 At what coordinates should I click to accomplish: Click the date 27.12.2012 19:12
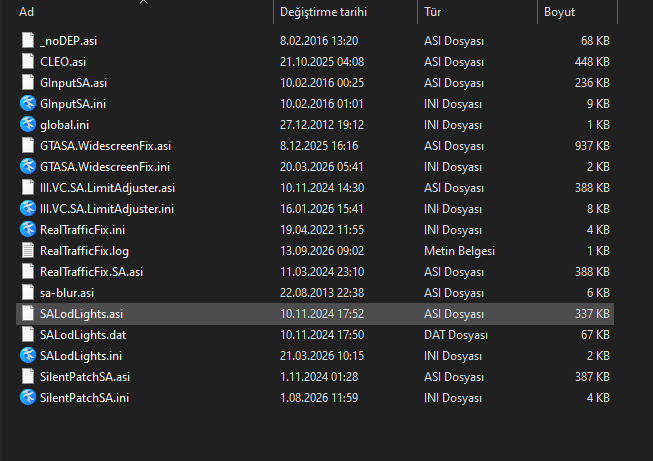[322, 125]
